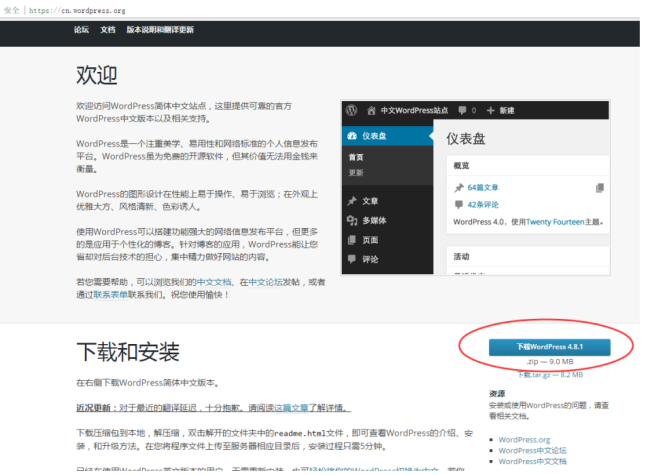Viewport: 650px width, 475px height.
Task: Click the plus icon next to 新建
Action: 490,110
